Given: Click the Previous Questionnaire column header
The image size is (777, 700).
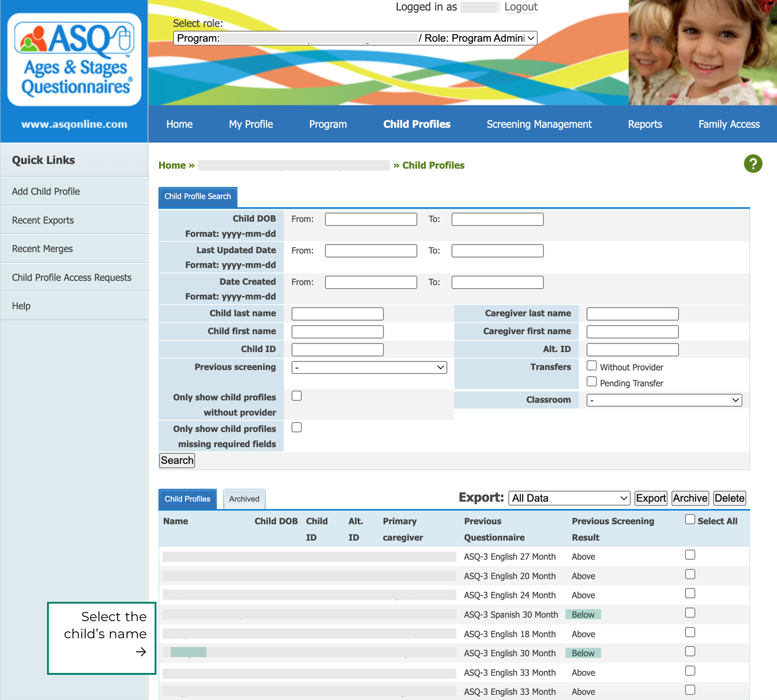Looking at the screenshot, I should point(494,529).
